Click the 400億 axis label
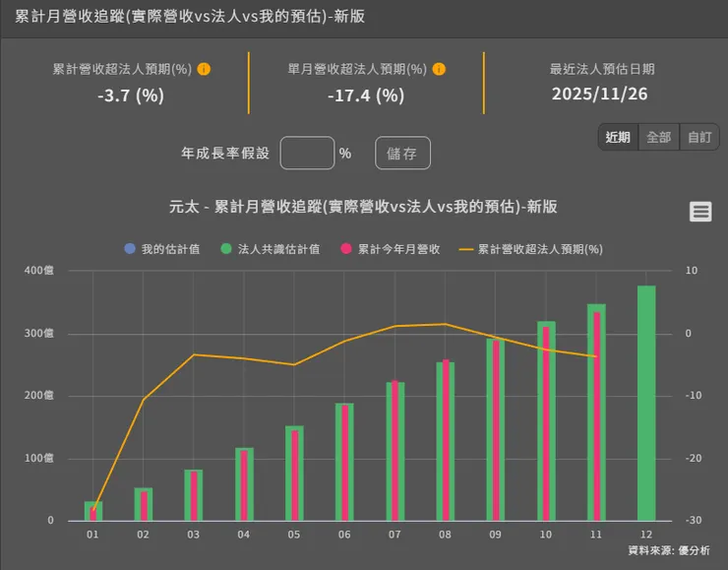 click(x=39, y=271)
